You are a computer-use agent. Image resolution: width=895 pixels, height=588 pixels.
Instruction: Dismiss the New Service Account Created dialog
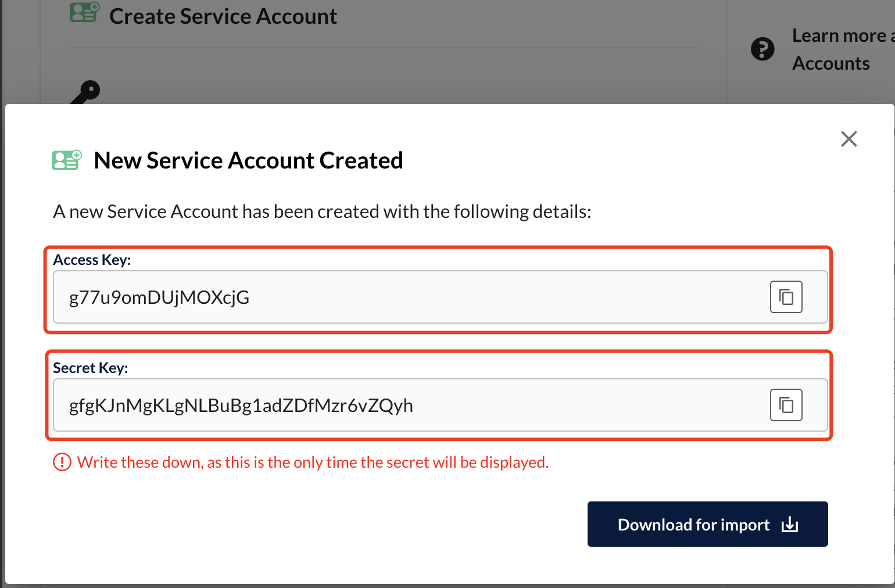coord(849,139)
